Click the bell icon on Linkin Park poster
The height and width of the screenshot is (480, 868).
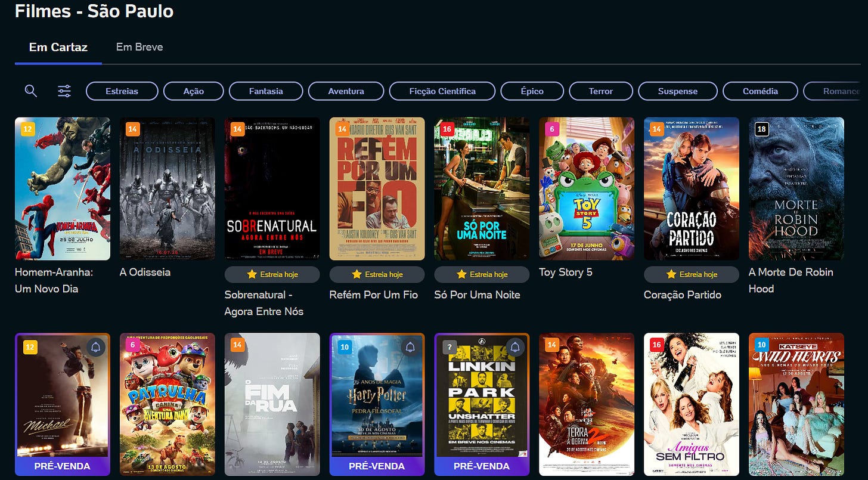pos(516,348)
